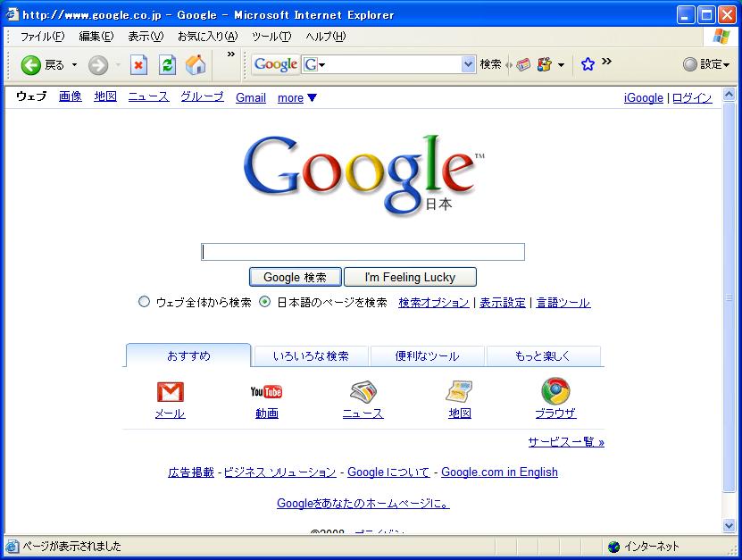Open the 検索オプション link

pyautogui.click(x=433, y=303)
